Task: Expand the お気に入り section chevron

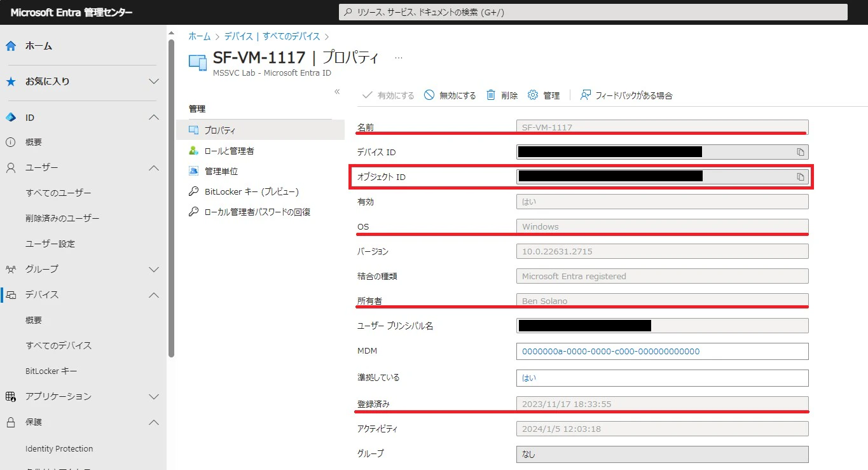Action: 153,81
